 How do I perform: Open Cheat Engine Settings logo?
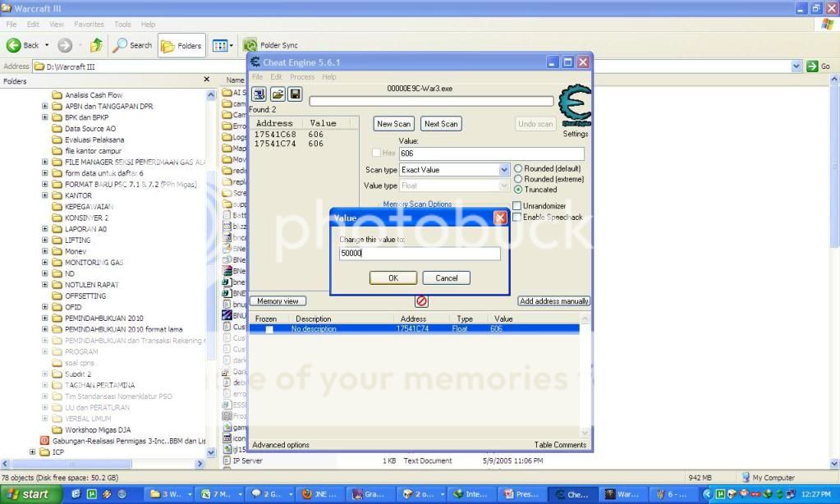574,107
